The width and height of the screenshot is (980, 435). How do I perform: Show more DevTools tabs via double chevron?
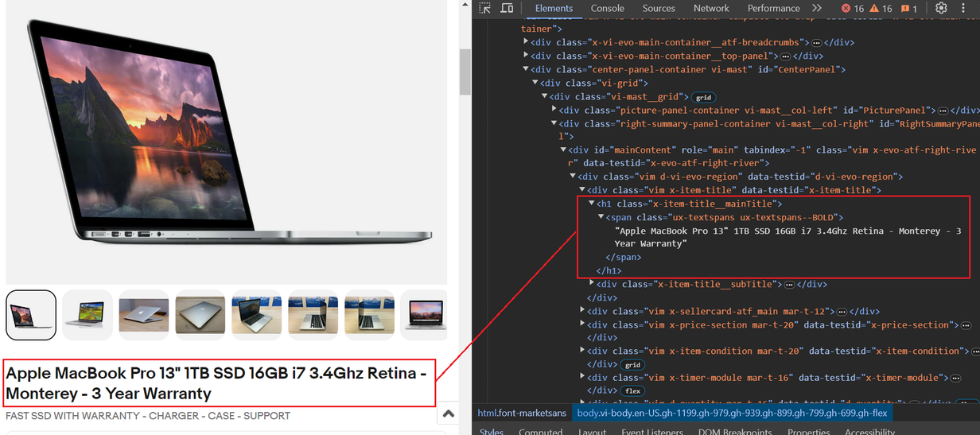click(817, 8)
